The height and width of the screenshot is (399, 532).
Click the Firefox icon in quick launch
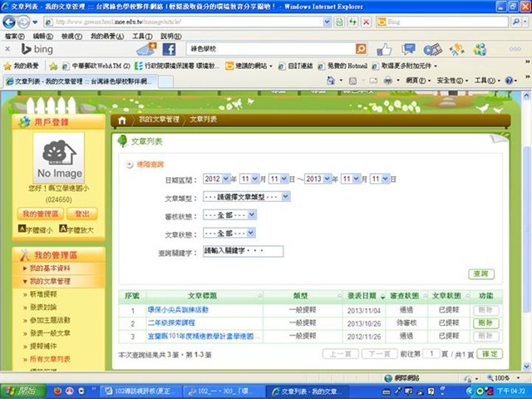[58, 392]
